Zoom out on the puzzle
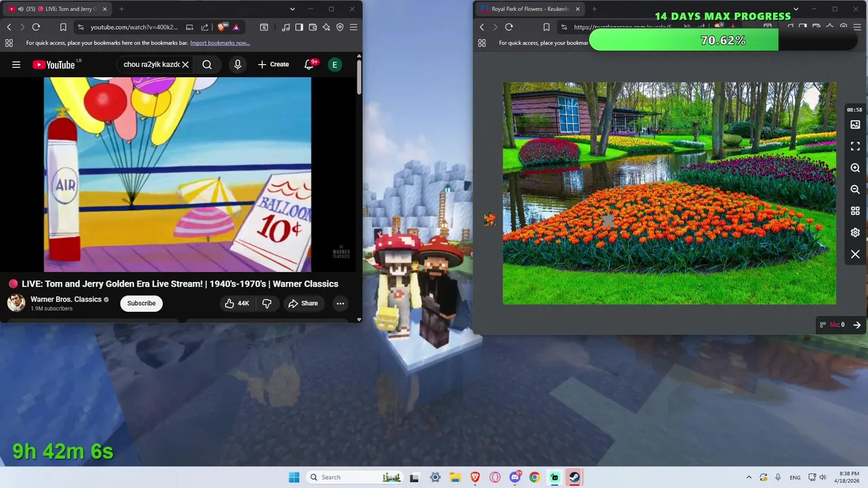 (x=855, y=190)
